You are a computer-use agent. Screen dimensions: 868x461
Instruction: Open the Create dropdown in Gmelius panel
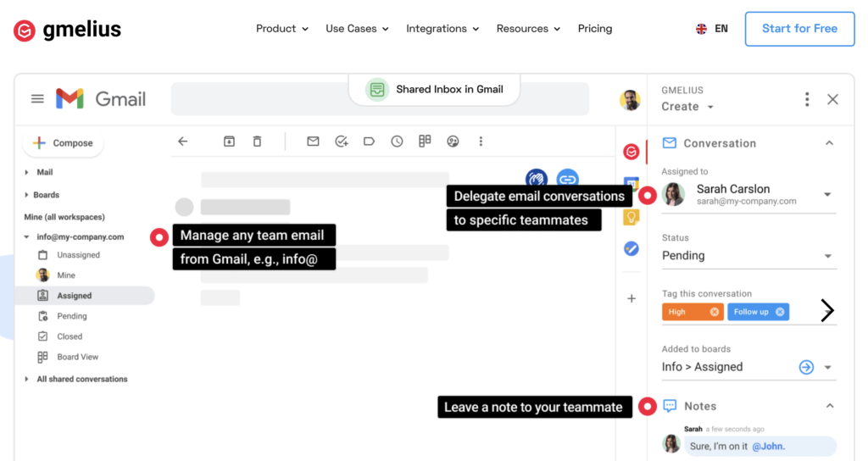click(x=687, y=107)
